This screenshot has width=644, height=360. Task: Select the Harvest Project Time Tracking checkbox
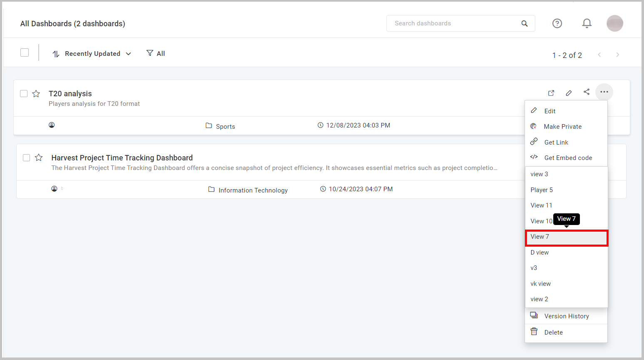pos(26,157)
